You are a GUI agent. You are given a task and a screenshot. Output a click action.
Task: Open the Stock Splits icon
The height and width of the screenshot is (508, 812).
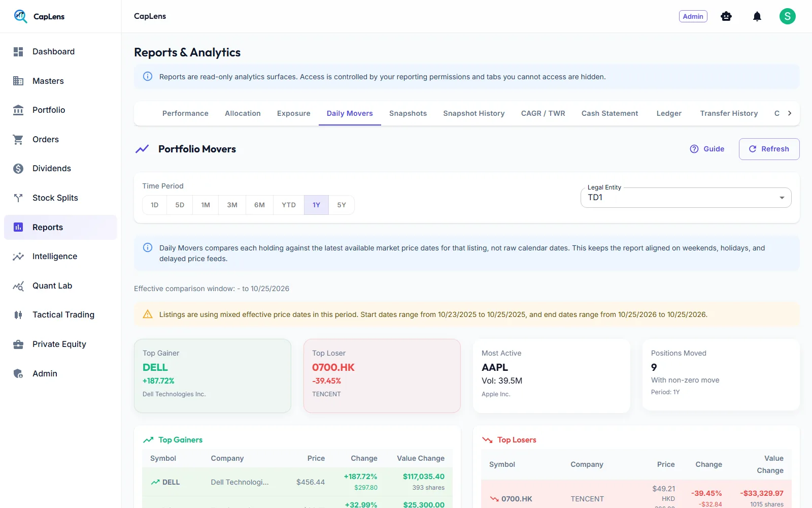(x=18, y=198)
